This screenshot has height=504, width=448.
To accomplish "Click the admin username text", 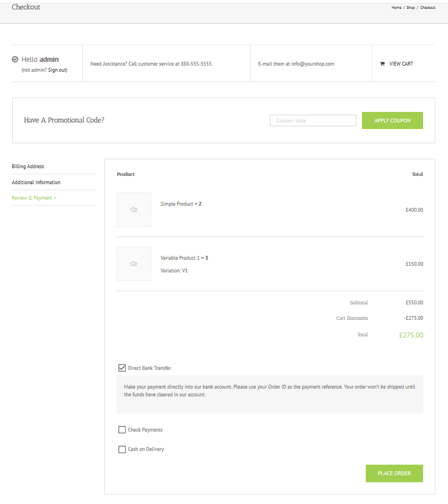I will (49, 60).
